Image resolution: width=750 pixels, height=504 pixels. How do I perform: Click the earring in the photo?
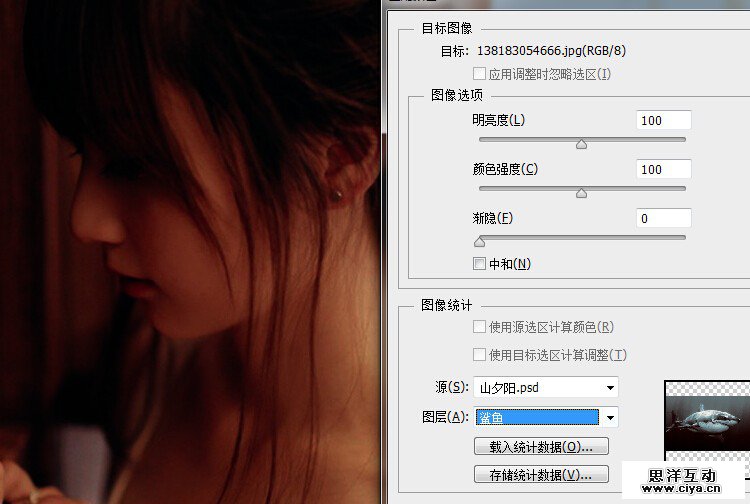pyautogui.click(x=340, y=191)
